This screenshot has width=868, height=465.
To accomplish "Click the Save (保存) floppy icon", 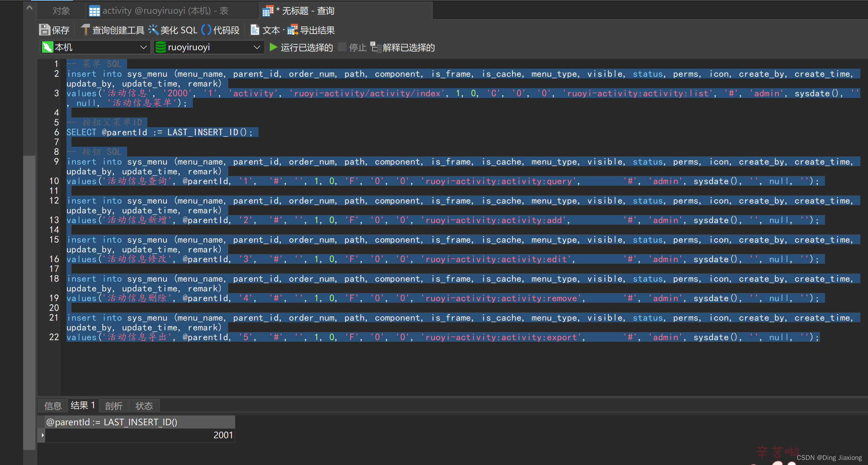I will 44,30.
